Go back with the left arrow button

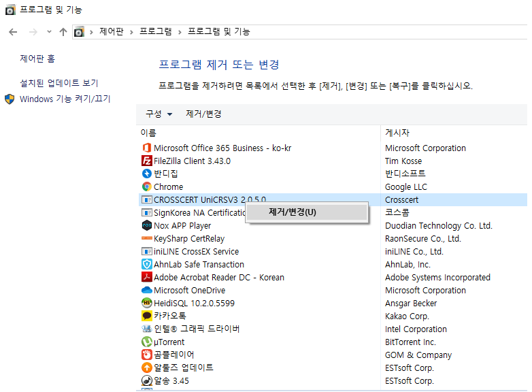click(x=13, y=32)
